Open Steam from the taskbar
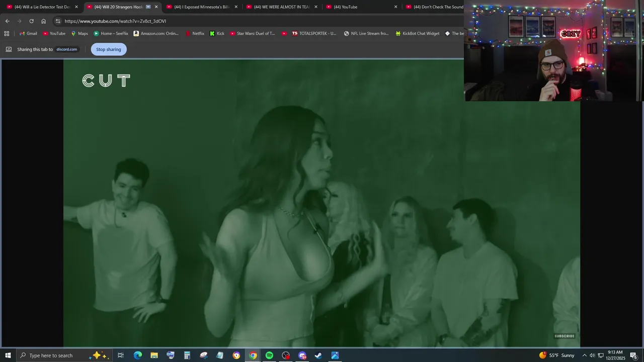The height and width of the screenshot is (362, 644). tap(318, 355)
